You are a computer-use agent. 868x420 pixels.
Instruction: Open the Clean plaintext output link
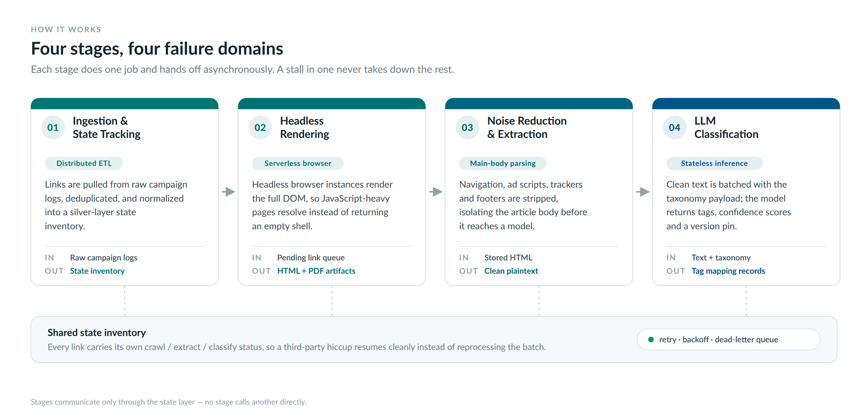pos(511,271)
